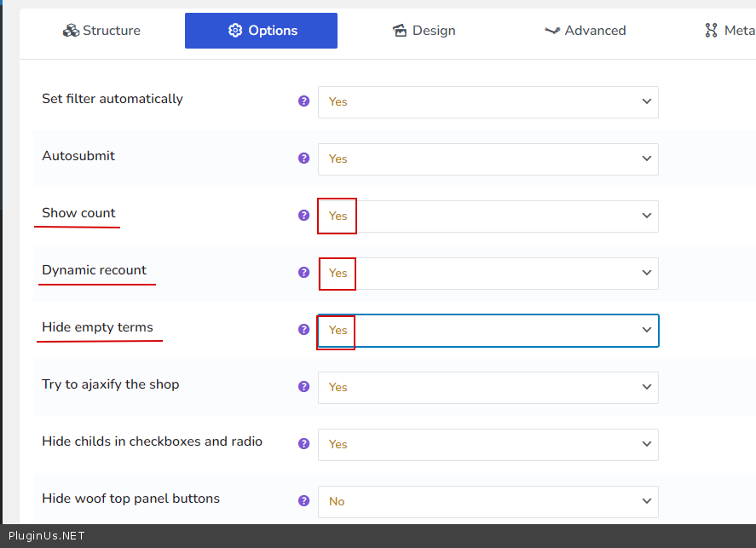Click help icon beside Set filter automatically
The image size is (756, 548).
tap(303, 101)
